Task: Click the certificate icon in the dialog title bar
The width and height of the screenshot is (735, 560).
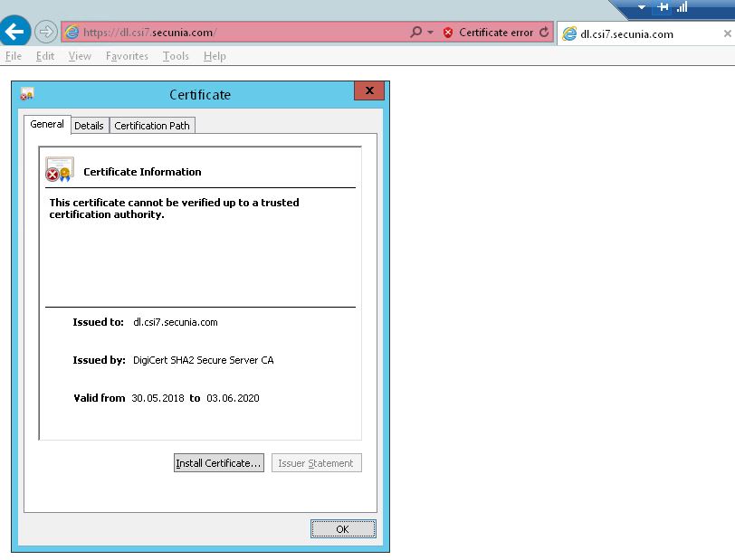Action: [x=27, y=94]
